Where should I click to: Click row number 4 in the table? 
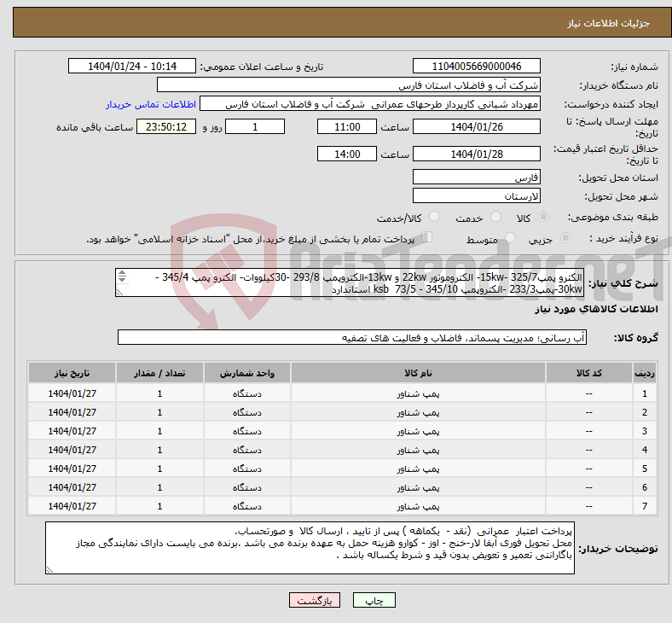point(644,451)
